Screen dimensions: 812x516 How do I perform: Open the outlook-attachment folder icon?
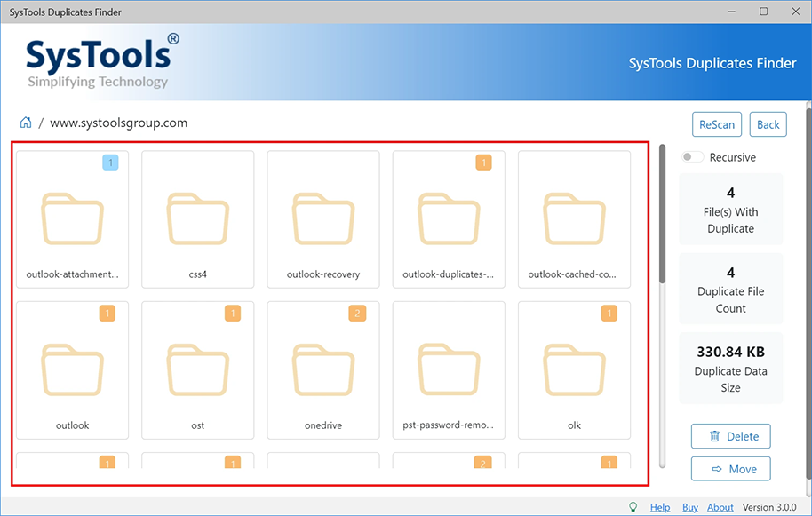click(x=73, y=218)
